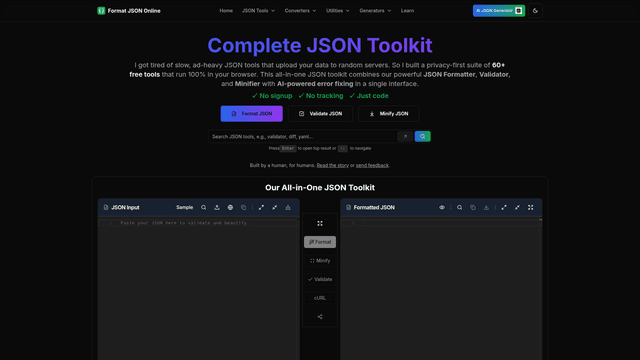Open the Home page
This screenshot has width=640, height=360.
(x=226, y=11)
